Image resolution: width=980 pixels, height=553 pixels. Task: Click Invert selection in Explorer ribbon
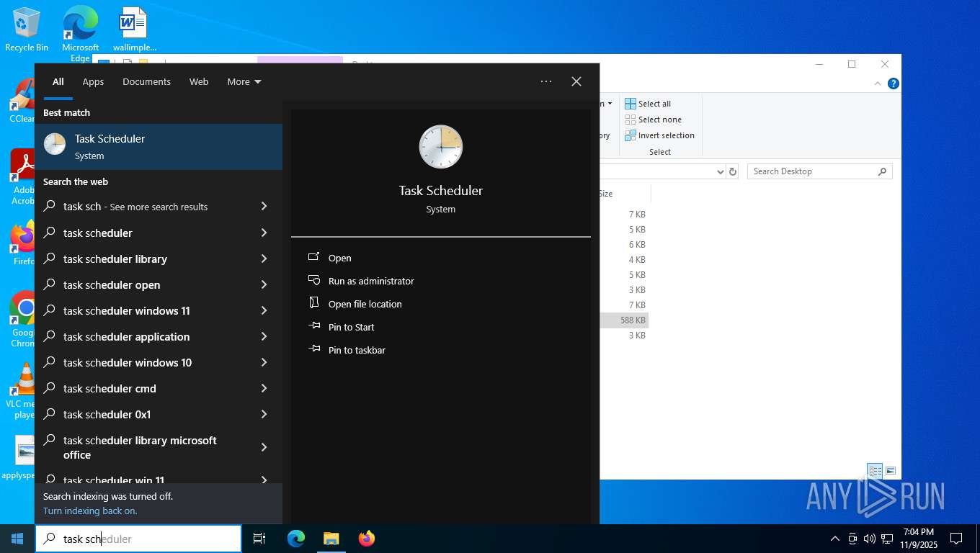click(x=659, y=135)
